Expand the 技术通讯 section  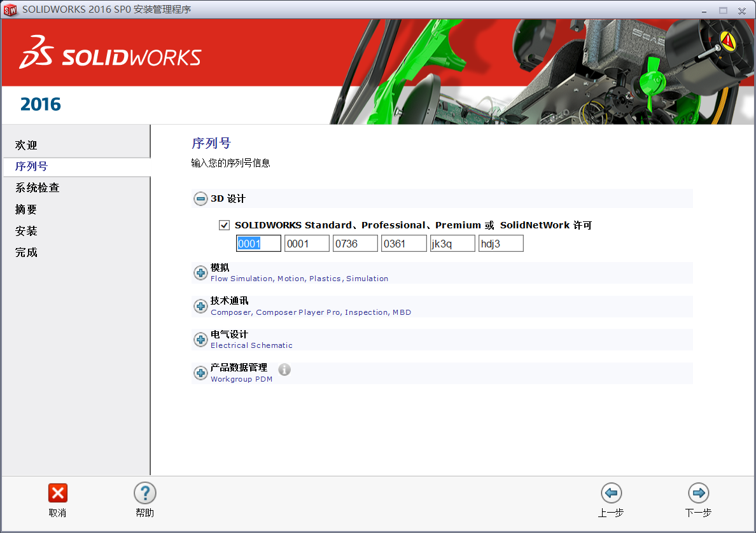pos(200,306)
